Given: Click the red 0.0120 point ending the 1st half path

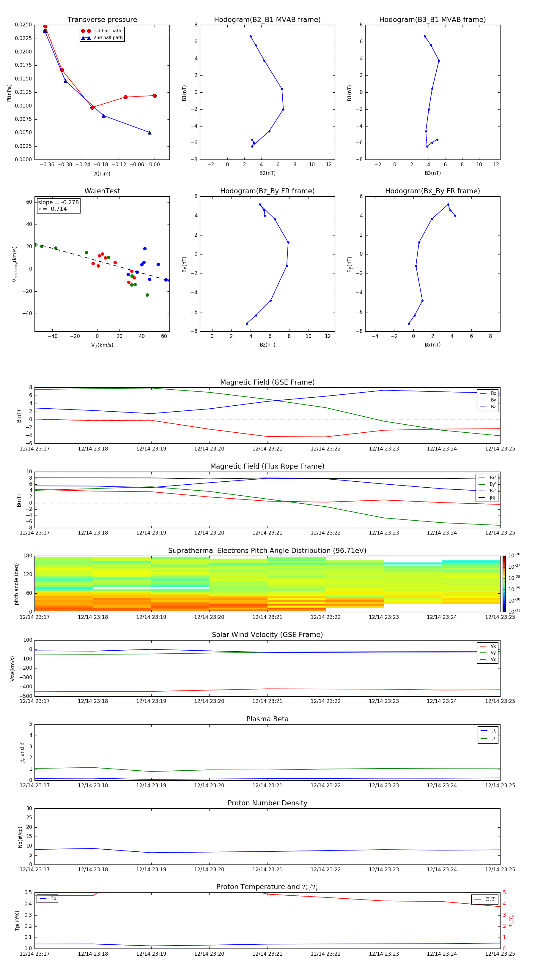Looking at the screenshot, I should [155, 96].
